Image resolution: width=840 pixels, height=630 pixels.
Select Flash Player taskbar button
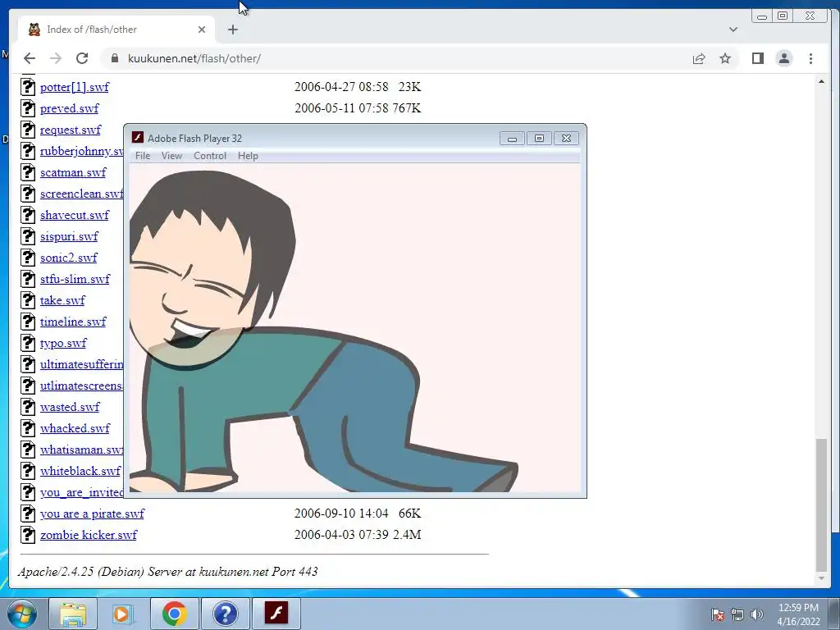(276, 614)
